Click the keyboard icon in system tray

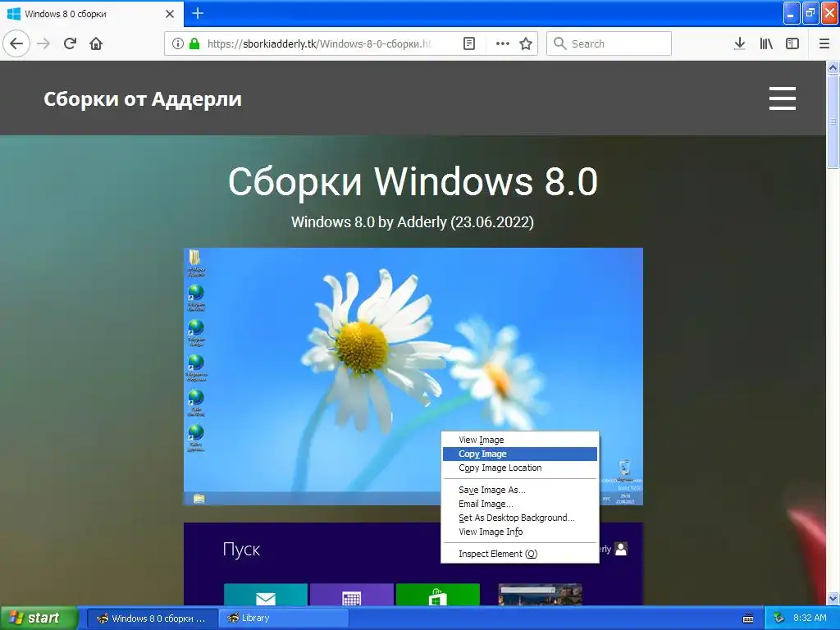click(748, 619)
